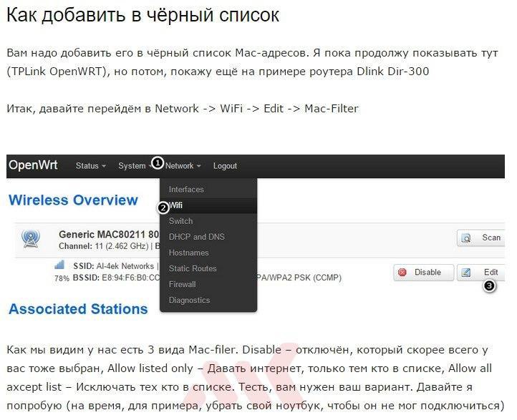Click the red icon on Disable button
The width and height of the screenshot is (517, 420).
click(x=402, y=273)
